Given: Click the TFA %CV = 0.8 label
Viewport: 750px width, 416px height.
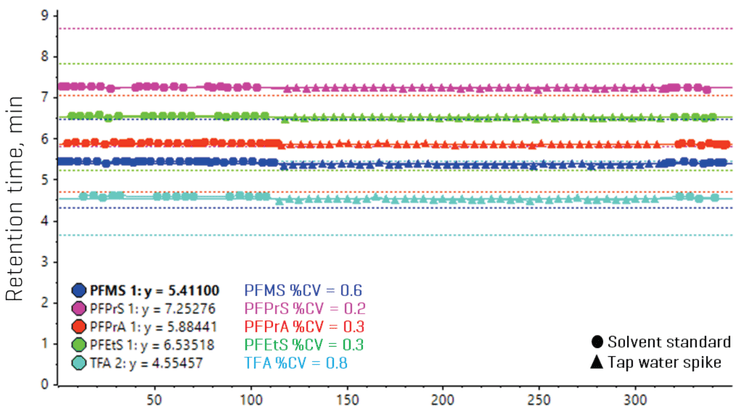Looking at the screenshot, I should [299, 363].
